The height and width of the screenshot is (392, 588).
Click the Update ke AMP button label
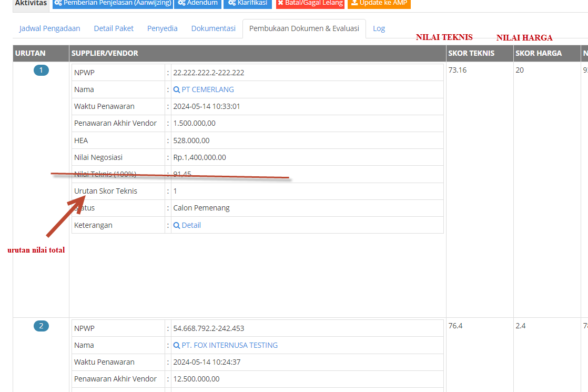click(383, 3)
